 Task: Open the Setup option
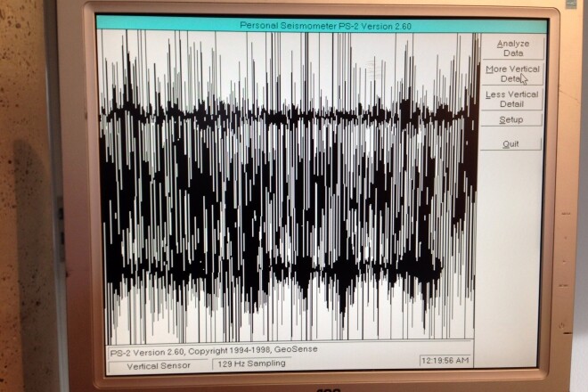tap(511, 119)
